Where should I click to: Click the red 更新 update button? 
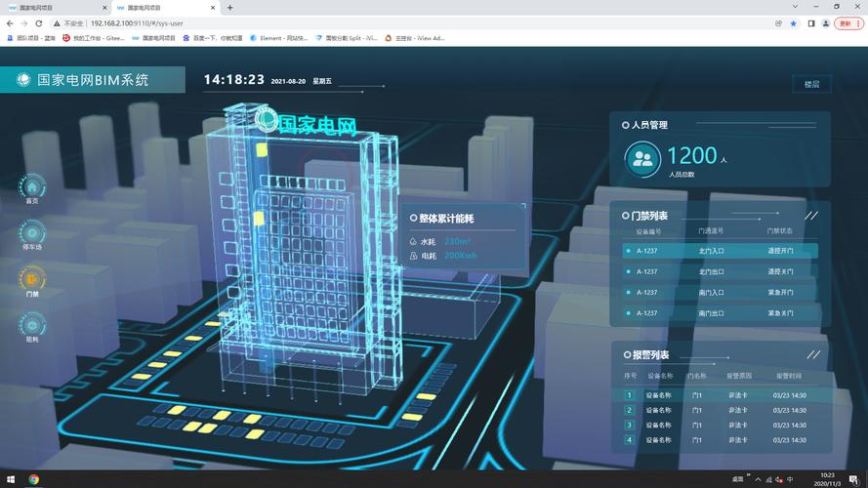tap(848, 23)
